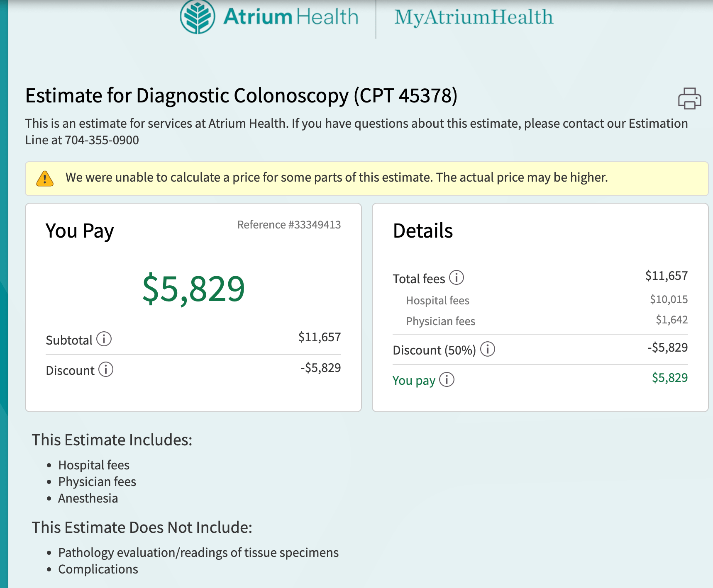Viewport: 713px width, 588px height.
Task: Print the estimate using the printer icon
Action: pos(689,98)
